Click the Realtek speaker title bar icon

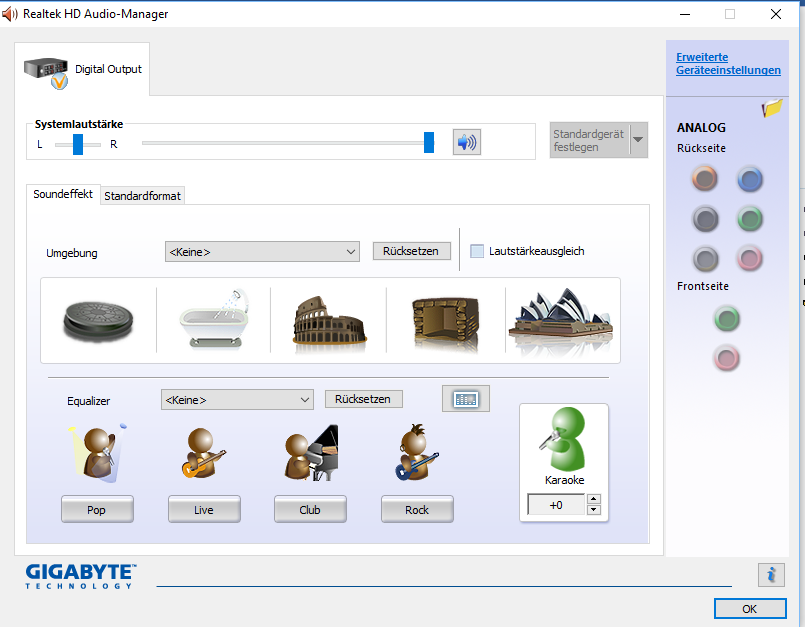9,14
